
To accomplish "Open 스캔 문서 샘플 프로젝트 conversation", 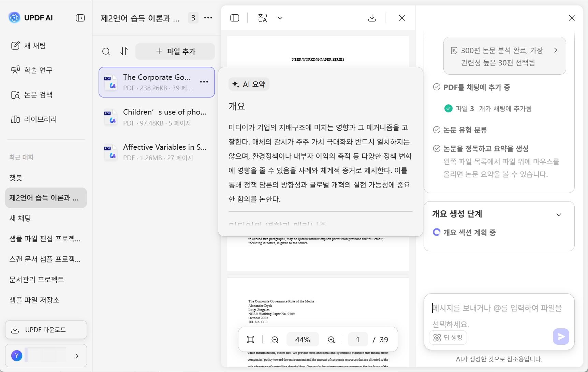I will 46,259.
